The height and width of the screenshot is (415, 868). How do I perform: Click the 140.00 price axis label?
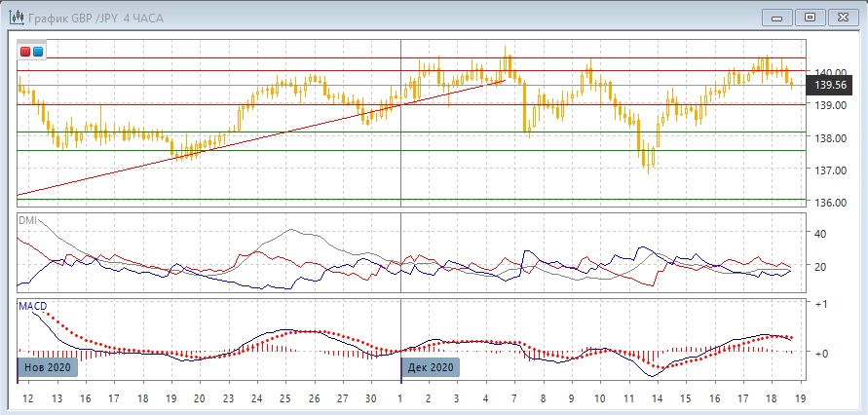[829, 73]
